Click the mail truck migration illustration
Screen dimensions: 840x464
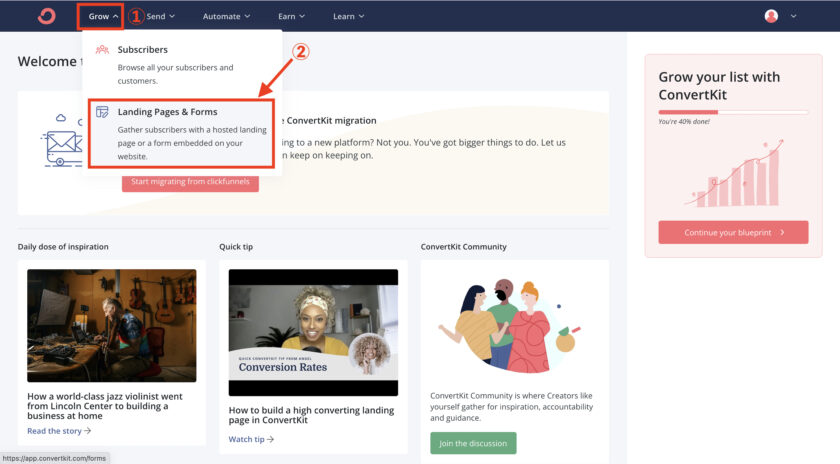tap(62, 140)
